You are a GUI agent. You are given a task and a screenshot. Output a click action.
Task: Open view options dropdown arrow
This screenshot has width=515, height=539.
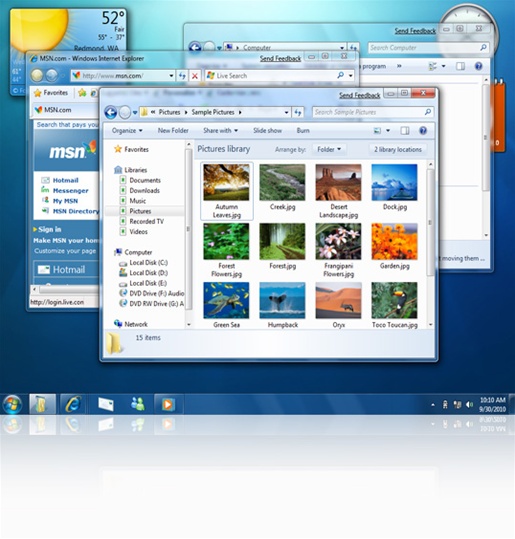pos(388,131)
